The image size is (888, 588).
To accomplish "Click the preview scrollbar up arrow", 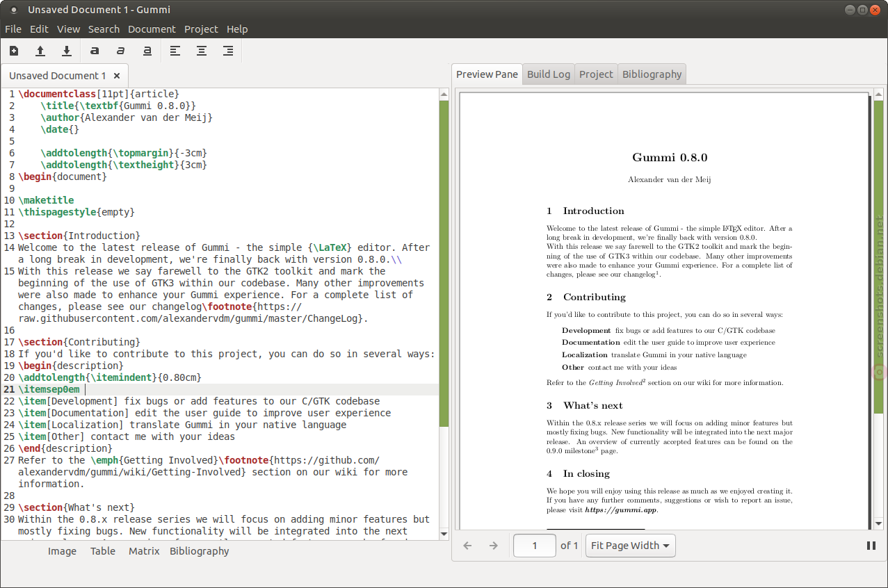I will [879, 94].
